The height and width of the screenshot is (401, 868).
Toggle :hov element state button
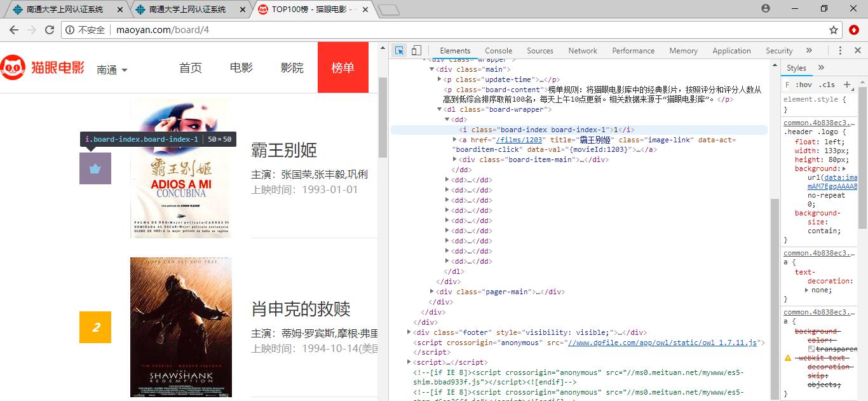tap(804, 85)
